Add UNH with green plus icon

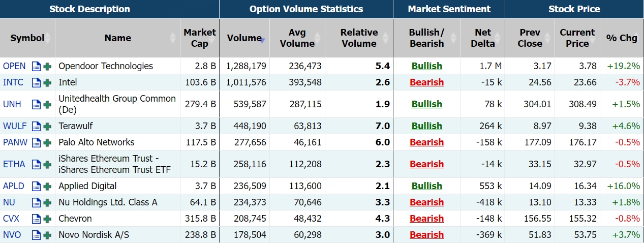click(x=47, y=104)
